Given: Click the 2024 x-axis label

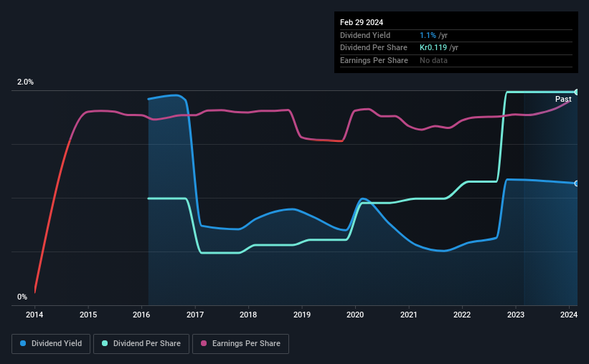Looking at the screenshot, I should click(x=569, y=315).
